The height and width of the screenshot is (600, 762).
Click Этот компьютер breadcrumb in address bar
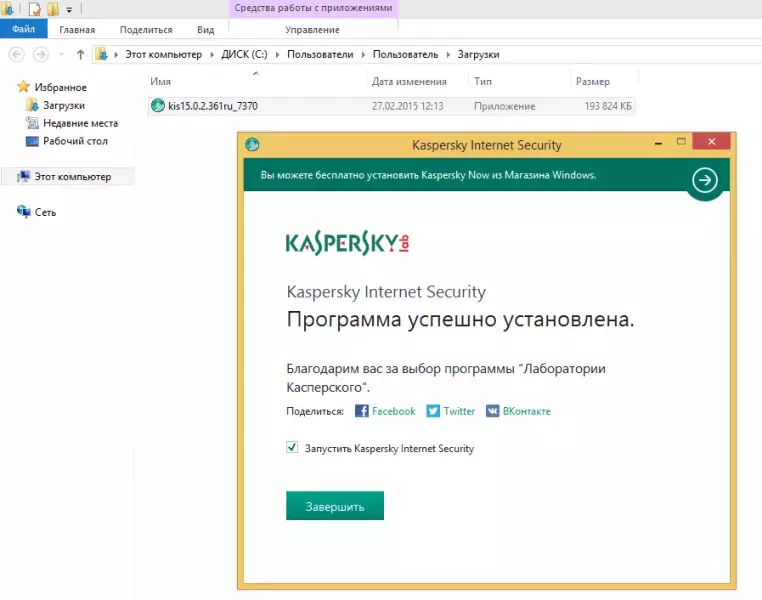pos(164,54)
